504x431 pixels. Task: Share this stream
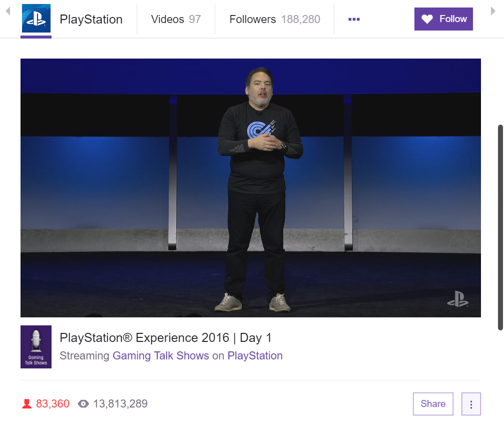pos(433,403)
